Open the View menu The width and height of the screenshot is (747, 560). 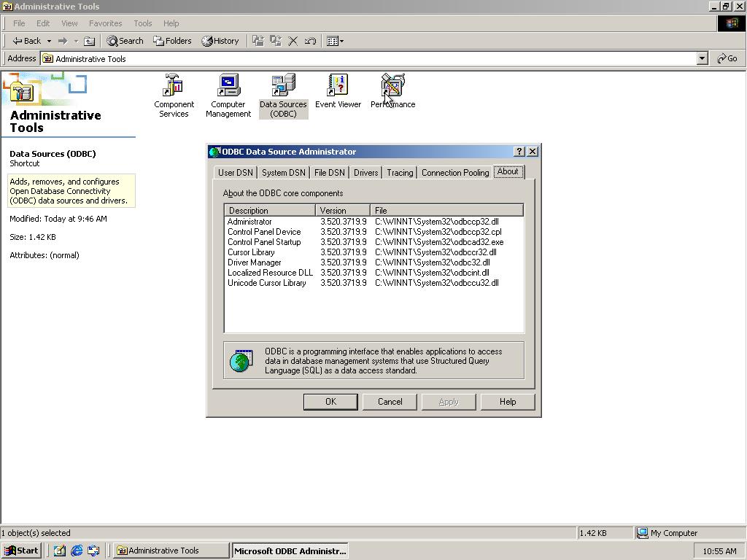69,23
